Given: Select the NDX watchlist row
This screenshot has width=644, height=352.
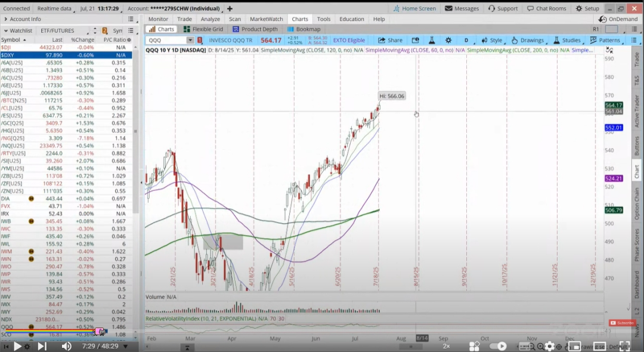Looking at the screenshot, I should [x=66, y=319].
